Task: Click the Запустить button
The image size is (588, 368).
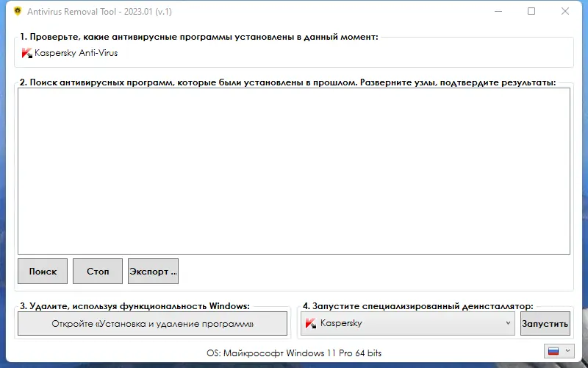Action: coord(545,323)
